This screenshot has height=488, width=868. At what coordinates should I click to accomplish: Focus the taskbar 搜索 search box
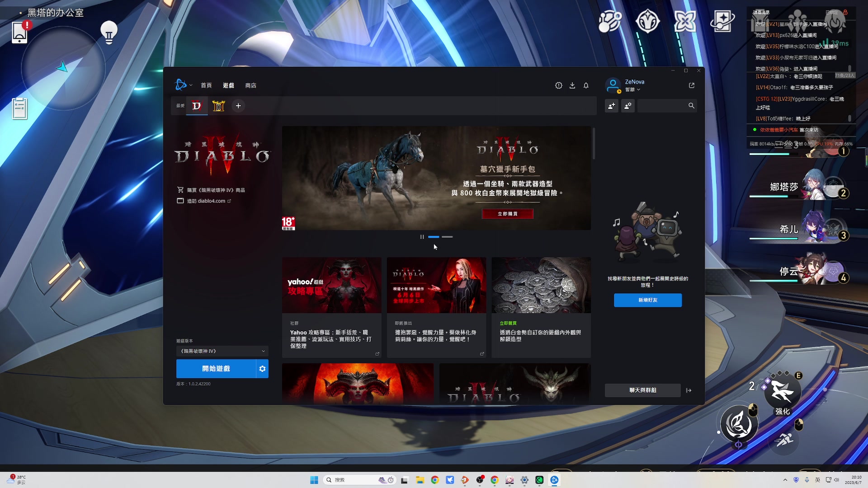point(359,480)
